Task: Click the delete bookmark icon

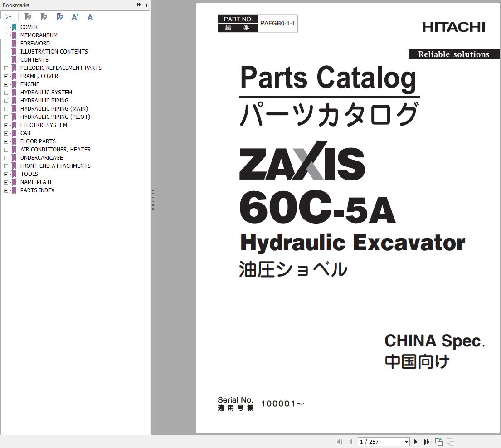Action: (x=28, y=17)
